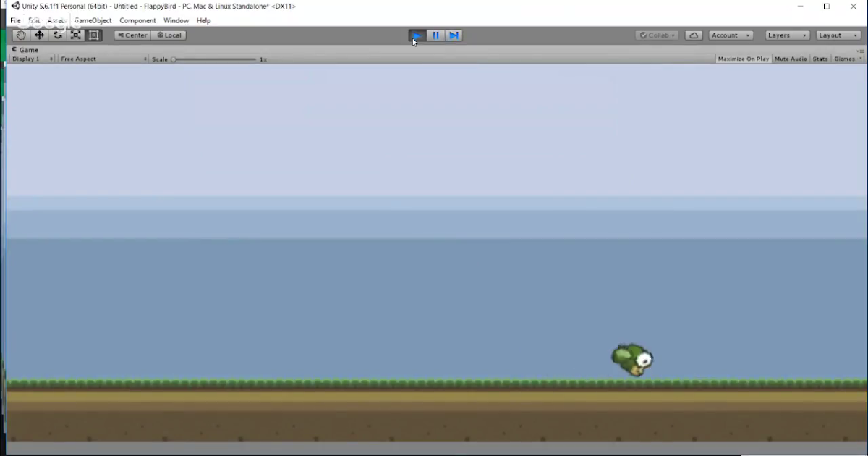Toggle Maximize On Play

click(743, 59)
